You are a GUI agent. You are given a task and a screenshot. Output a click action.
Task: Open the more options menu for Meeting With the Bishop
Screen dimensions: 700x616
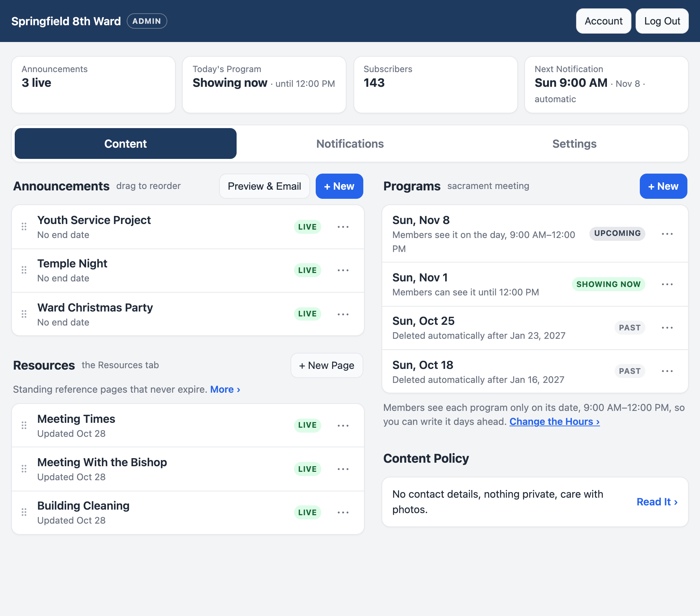[343, 469]
